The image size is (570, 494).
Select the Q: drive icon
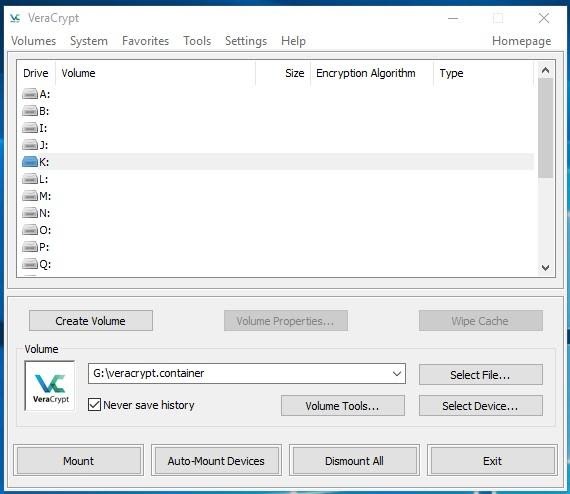coord(30,264)
